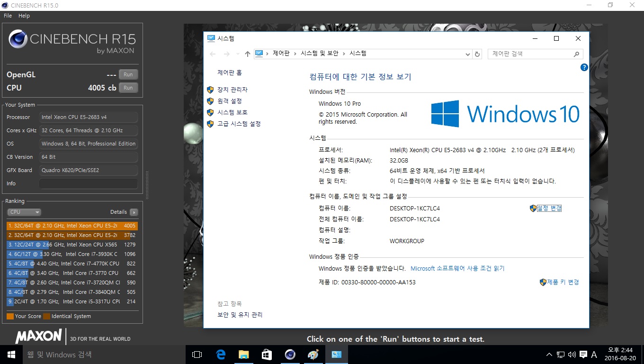Image resolution: width=644 pixels, height=364 pixels.
Task: Click the Cores x GHz field value
Action: (89, 130)
